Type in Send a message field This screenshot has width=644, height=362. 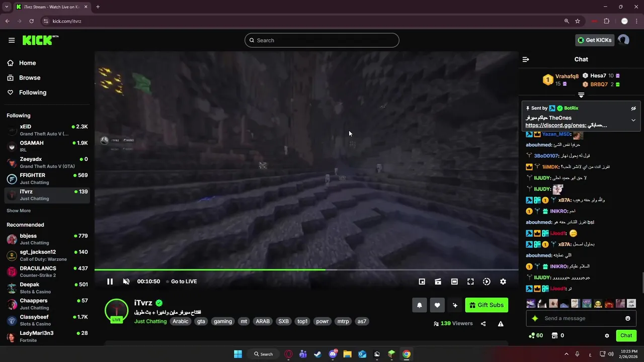581,318
